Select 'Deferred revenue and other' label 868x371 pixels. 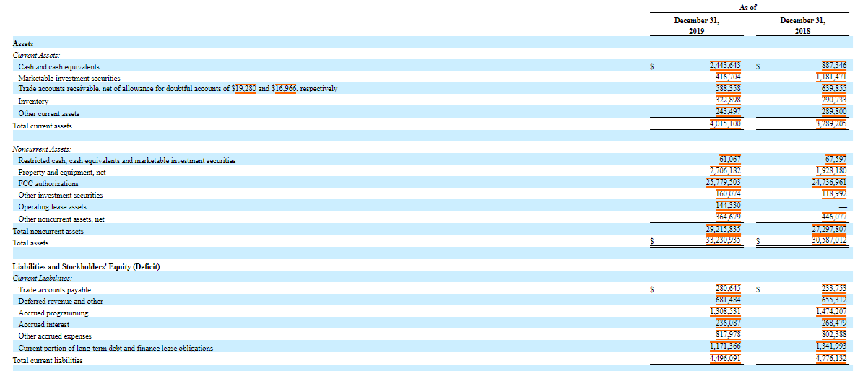tap(61, 301)
